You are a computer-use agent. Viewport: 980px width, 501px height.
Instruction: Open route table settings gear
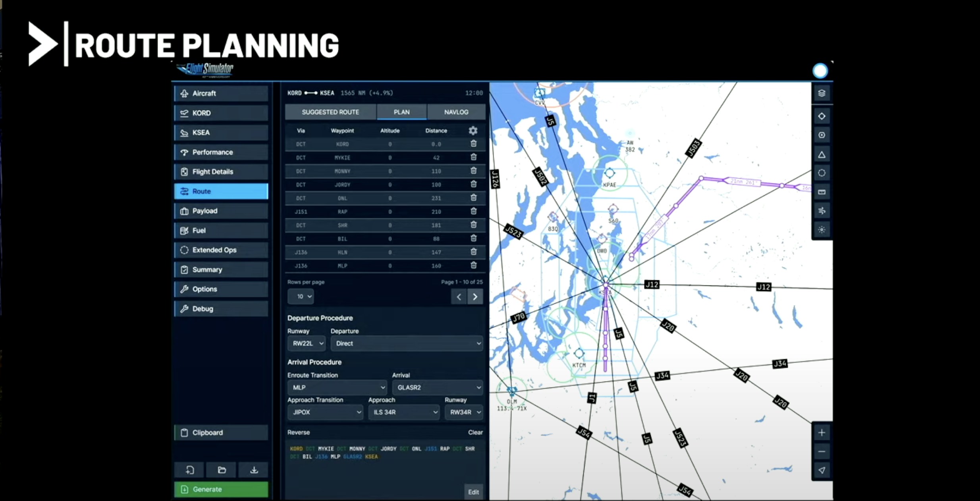[x=473, y=131]
